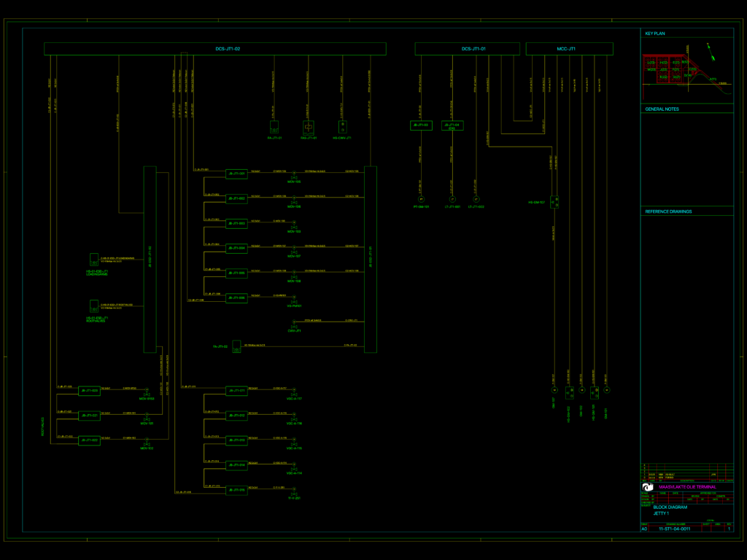Viewport: 747px width, 560px height.
Task: Select junction box JB-JT1-022
Action: [x=89, y=440]
